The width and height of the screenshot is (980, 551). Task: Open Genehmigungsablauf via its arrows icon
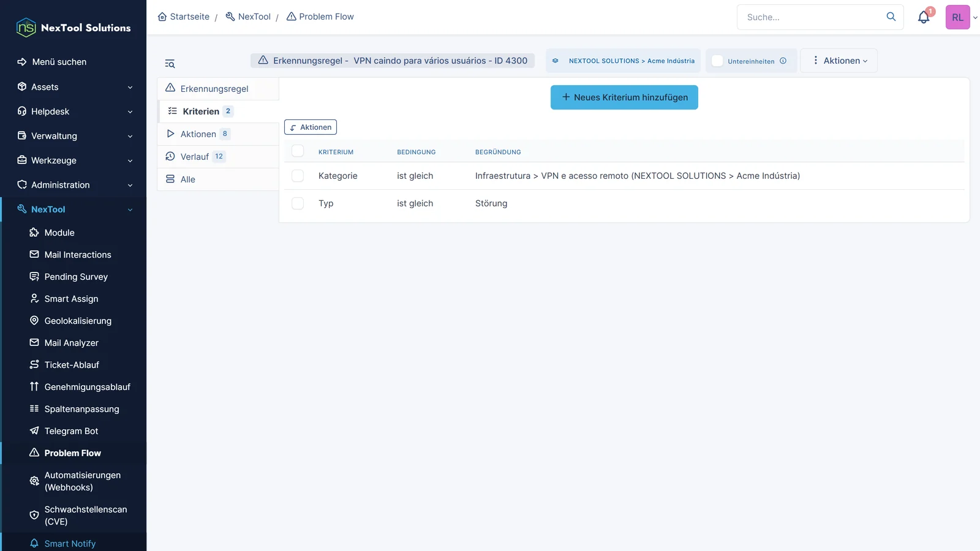[x=34, y=387]
